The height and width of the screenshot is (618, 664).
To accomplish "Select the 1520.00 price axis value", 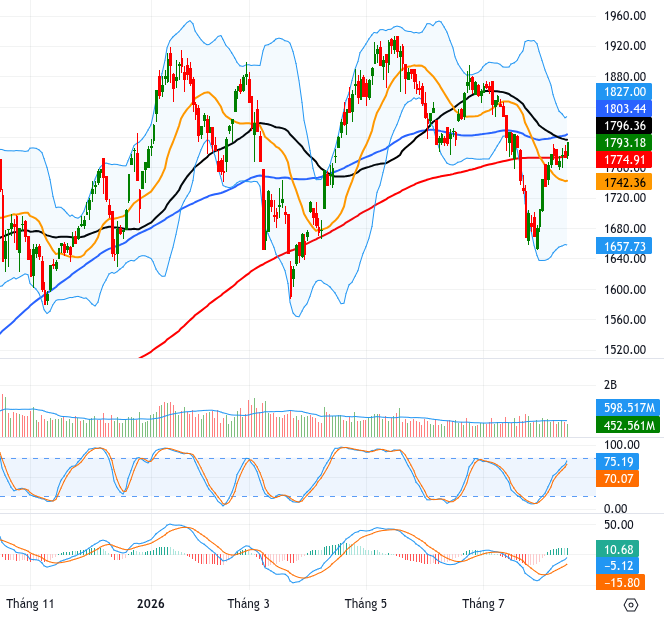I will pos(625,349).
